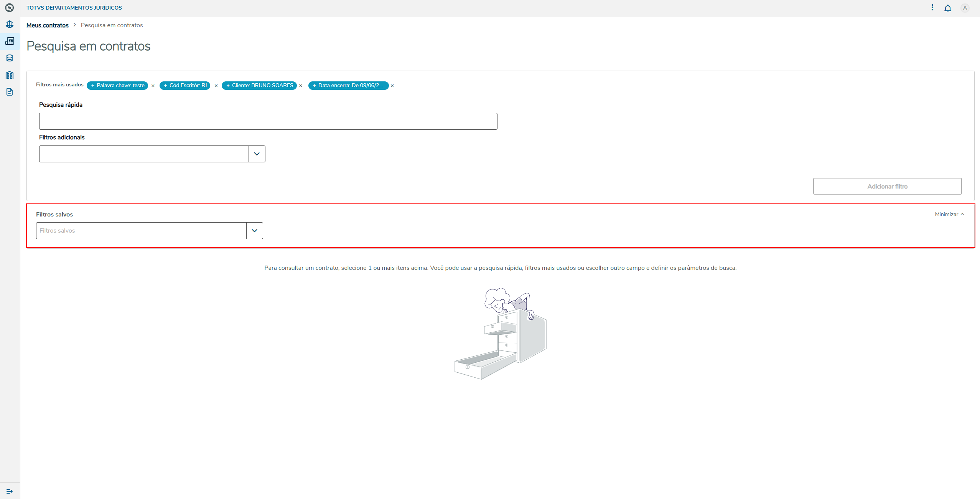This screenshot has width=980, height=499.
Task: Open the database sidebar icon
Action: tap(10, 58)
